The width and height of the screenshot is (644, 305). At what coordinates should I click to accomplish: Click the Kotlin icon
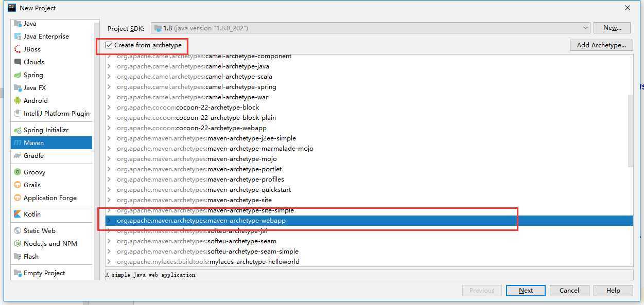point(18,214)
